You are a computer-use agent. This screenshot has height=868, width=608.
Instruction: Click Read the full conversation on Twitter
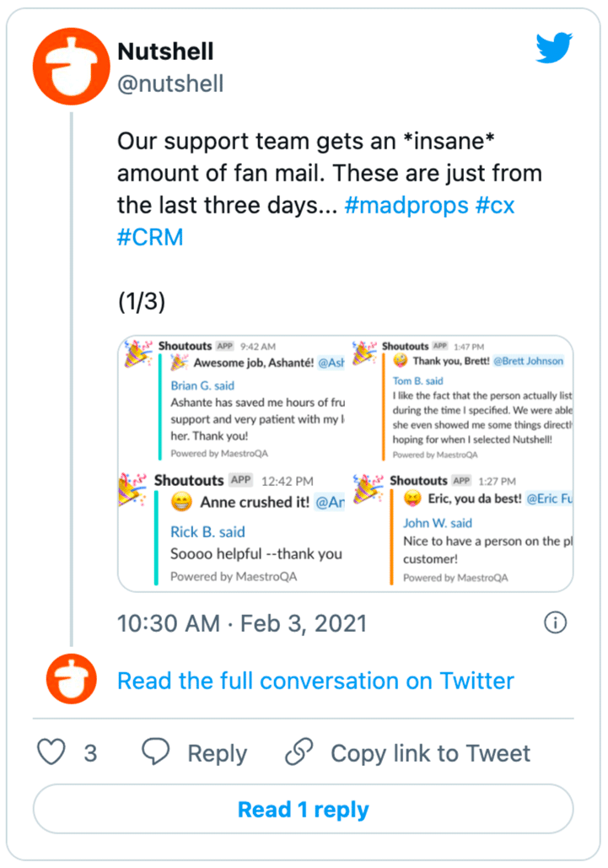(316, 681)
